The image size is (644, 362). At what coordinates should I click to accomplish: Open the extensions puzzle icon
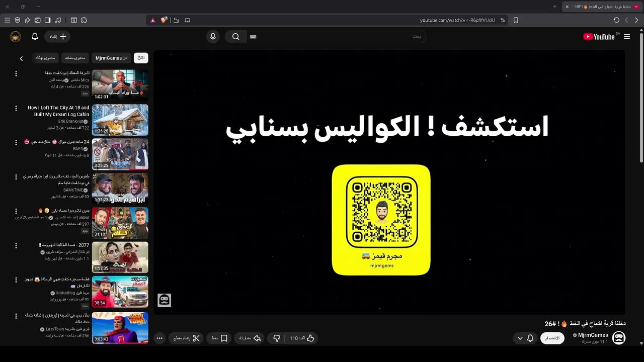tap(84, 20)
